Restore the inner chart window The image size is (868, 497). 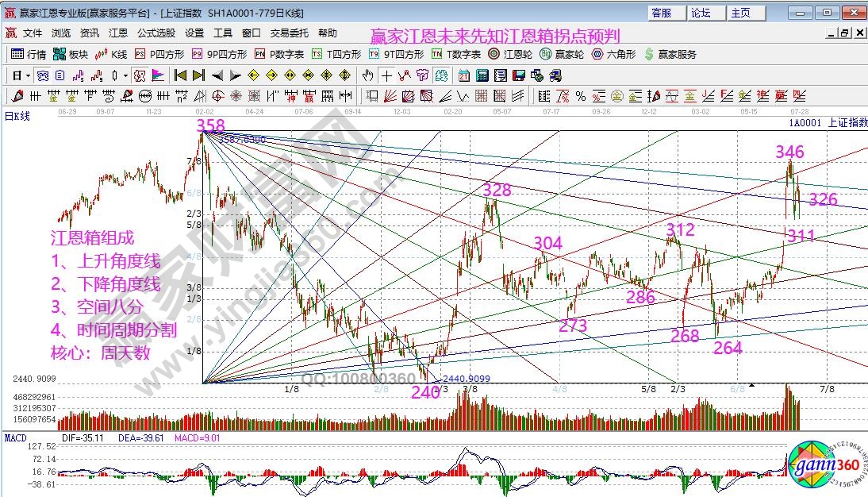[x=845, y=33]
